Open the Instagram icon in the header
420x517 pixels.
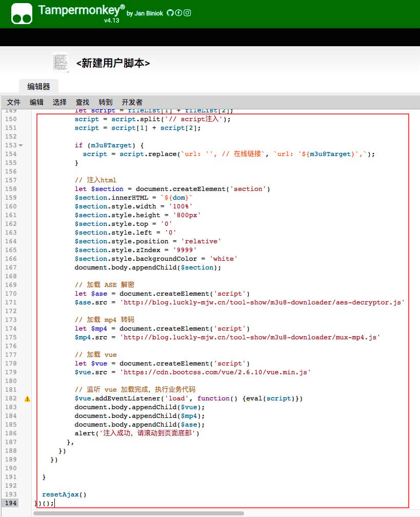point(187,12)
